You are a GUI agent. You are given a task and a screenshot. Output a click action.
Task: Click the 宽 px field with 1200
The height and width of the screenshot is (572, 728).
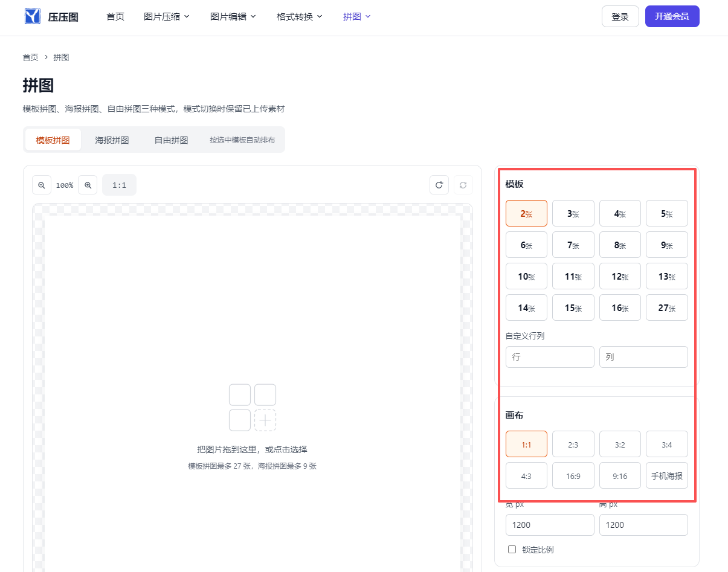click(550, 525)
